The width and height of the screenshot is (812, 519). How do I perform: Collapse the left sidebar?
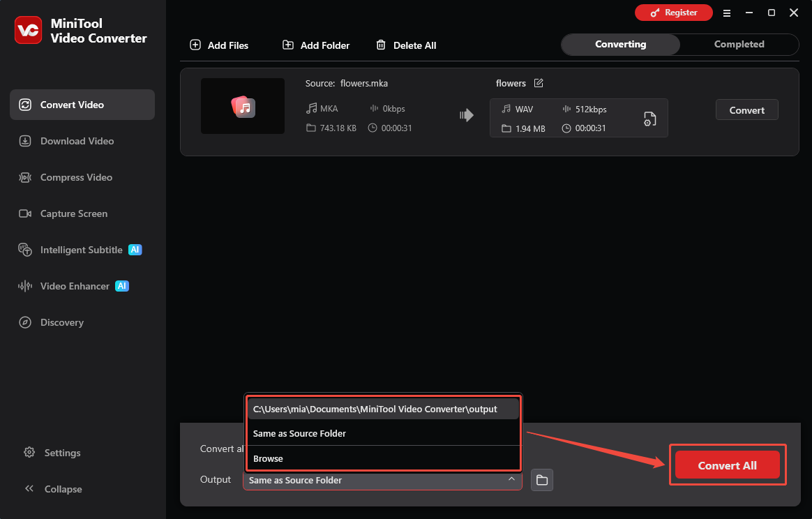click(53, 489)
